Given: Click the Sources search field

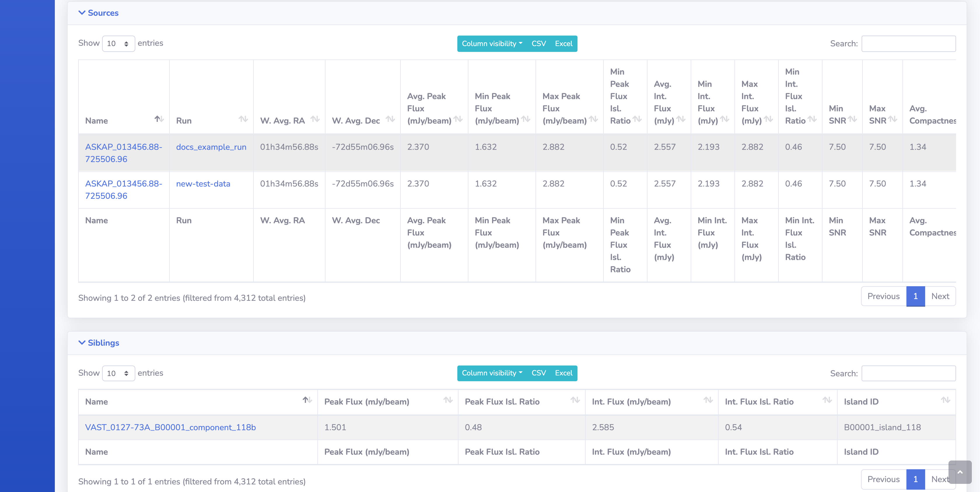Looking at the screenshot, I should 909,44.
